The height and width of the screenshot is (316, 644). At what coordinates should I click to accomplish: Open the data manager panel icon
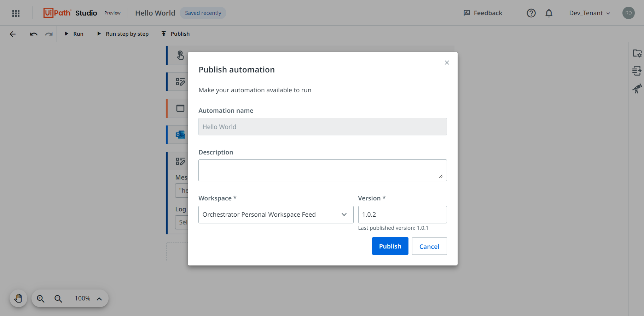pos(637,71)
